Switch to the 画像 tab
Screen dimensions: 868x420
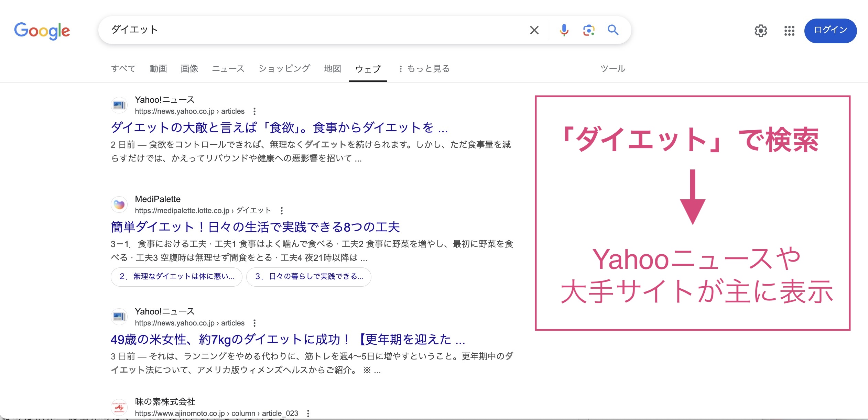[x=189, y=69]
